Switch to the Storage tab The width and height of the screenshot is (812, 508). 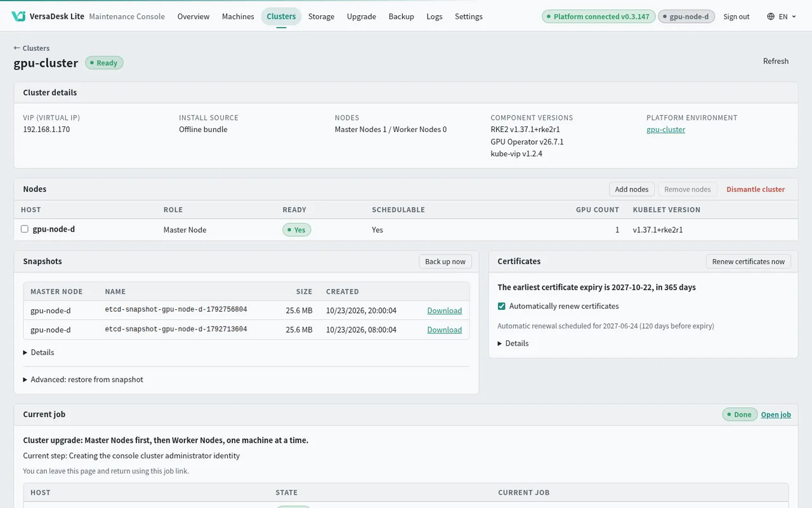321,17
